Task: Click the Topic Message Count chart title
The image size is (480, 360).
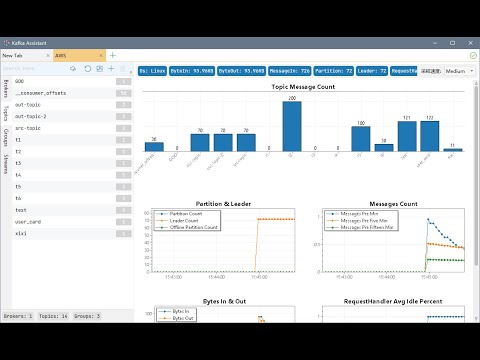Action: (303, 87)
